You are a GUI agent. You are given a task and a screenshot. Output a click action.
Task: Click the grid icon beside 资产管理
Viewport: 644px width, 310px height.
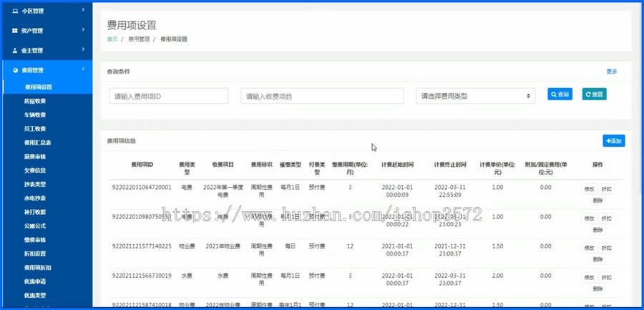click(x=15, y=31)
